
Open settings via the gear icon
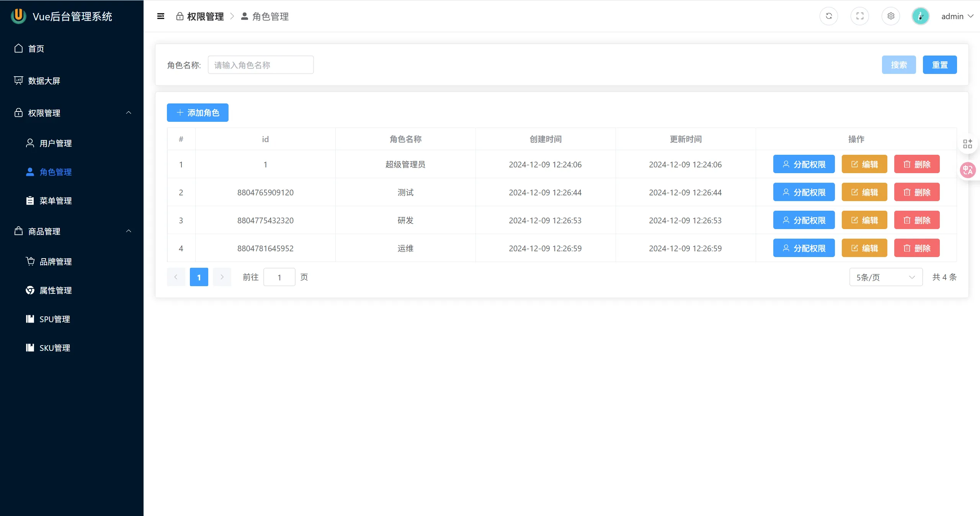tap(891, 16)
